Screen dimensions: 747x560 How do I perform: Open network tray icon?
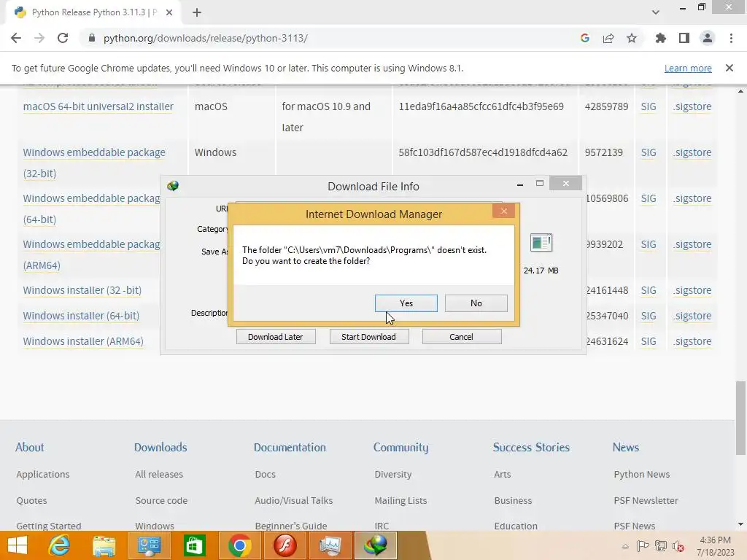pyautogui.click(x=661, y=546)
